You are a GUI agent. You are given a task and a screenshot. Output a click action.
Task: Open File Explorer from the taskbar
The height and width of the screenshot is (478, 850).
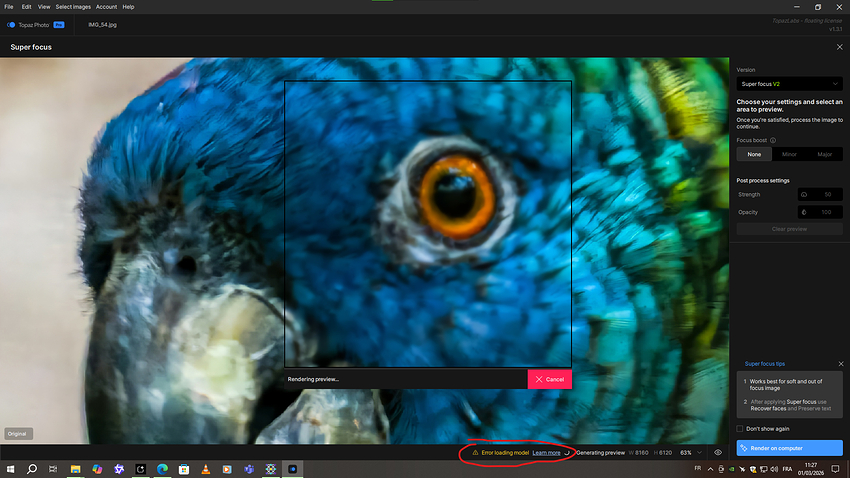point(75,469)
